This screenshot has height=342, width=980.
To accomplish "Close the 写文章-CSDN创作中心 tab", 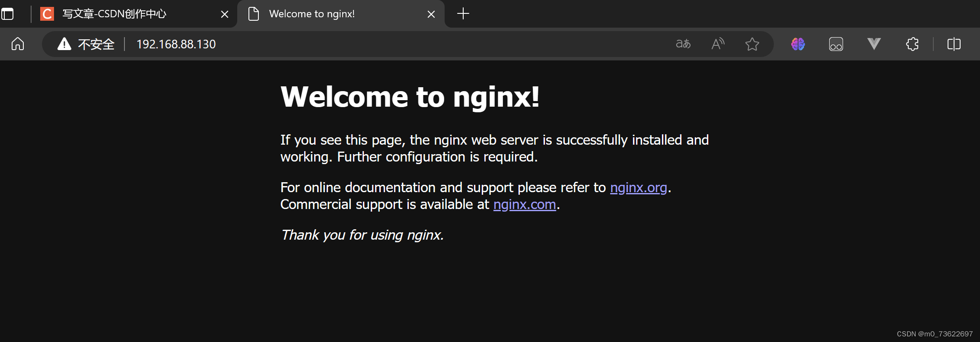I will click(x=225, y=14).
